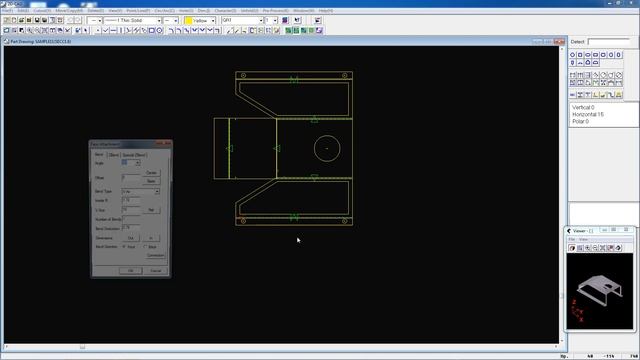This screenshot has height=360, width=640.
Task: Open the small dropdown right of Thin Solid
Action: click(x=176, y=20)
